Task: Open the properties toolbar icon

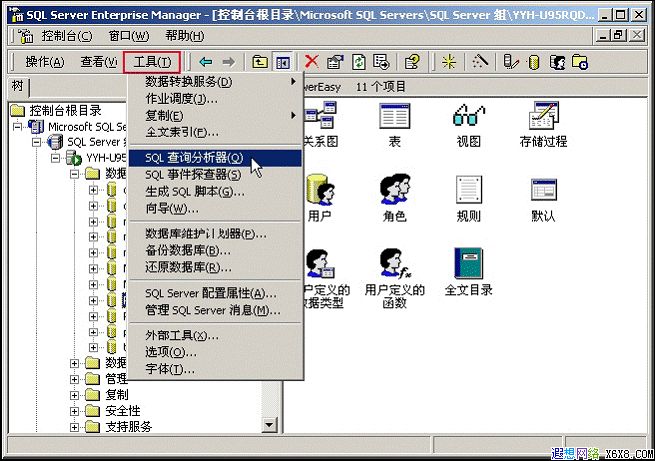Action: 335,62
